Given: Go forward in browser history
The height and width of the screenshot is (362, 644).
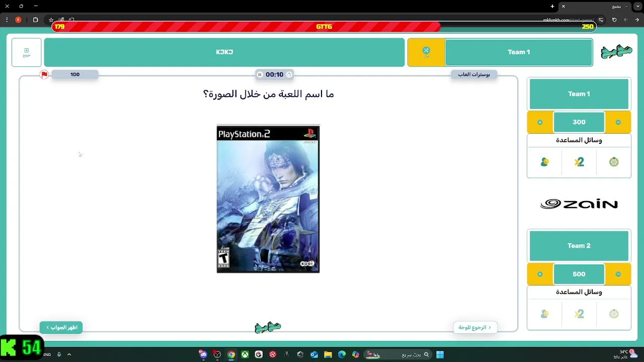Looking at the screenshot, I should tap(625, 20).
